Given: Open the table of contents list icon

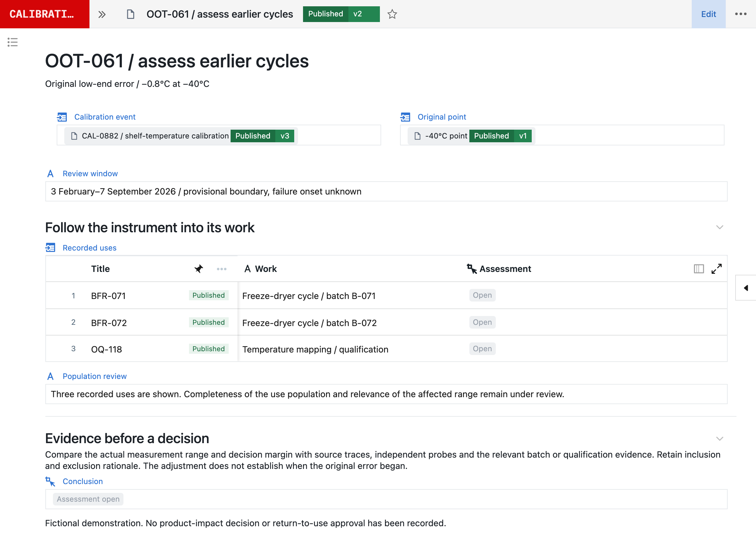Looking at the screenshot, I should [12, 42].
